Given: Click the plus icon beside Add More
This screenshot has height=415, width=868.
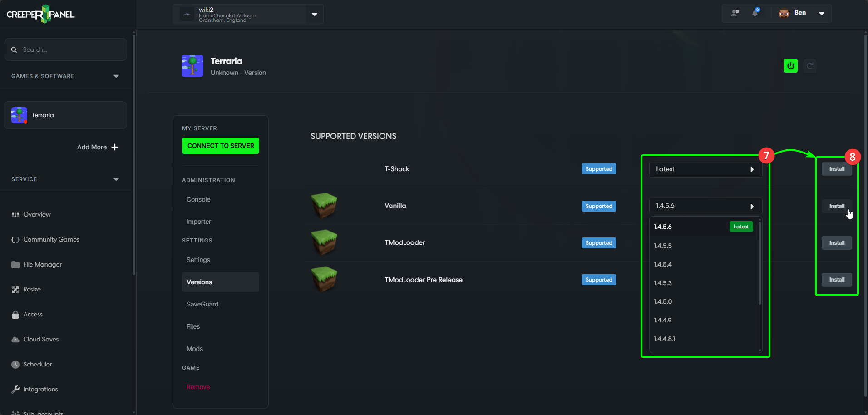Looking at the screenshot, I should click(115, 147).
